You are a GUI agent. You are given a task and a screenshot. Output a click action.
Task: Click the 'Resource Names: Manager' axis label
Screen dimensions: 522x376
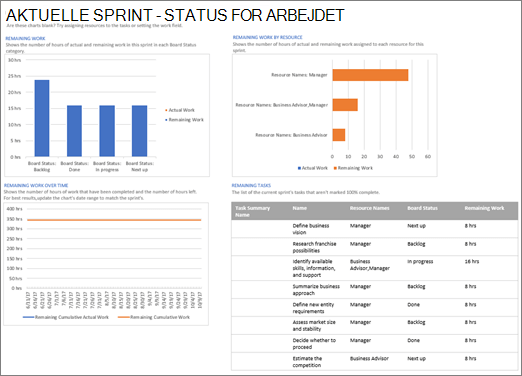point(299,75)
